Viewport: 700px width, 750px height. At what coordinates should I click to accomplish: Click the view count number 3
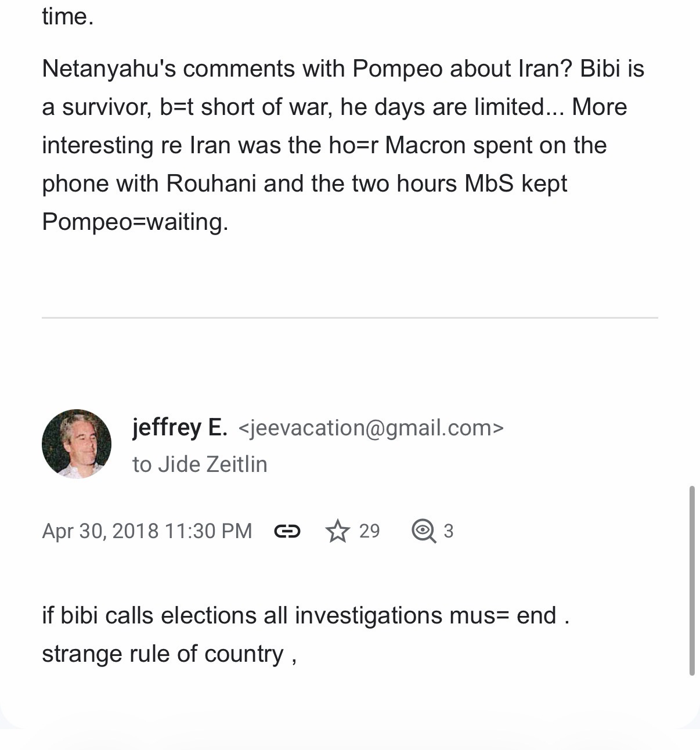click(x=449, y=531)
